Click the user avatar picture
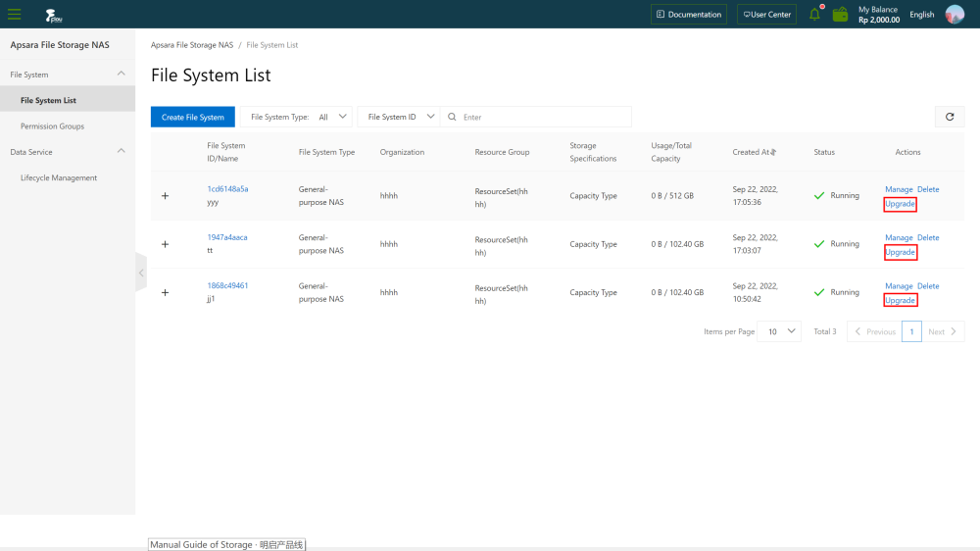 [955, 14]
